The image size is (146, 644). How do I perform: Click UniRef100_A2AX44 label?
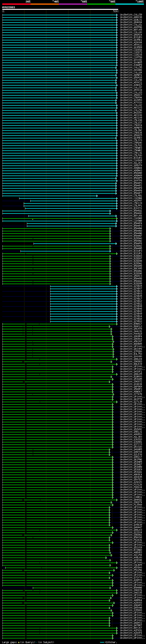(131, 42)
